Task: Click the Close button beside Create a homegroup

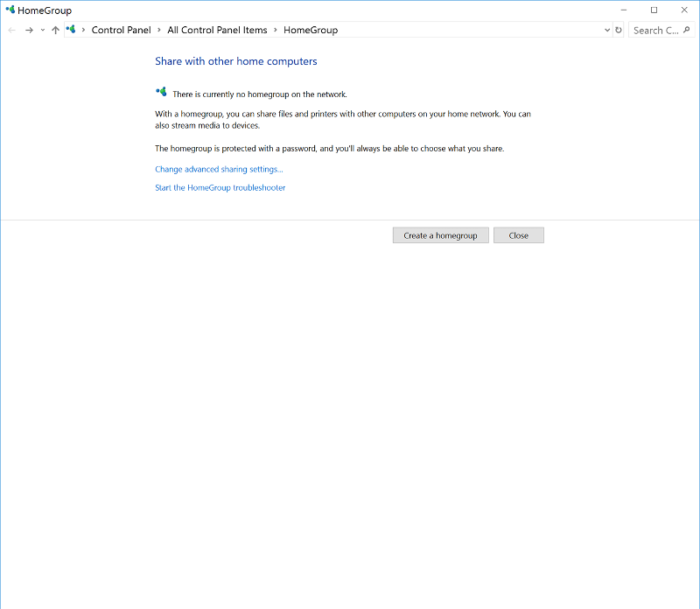Action: pyautogui.click(x=519, y=235)
